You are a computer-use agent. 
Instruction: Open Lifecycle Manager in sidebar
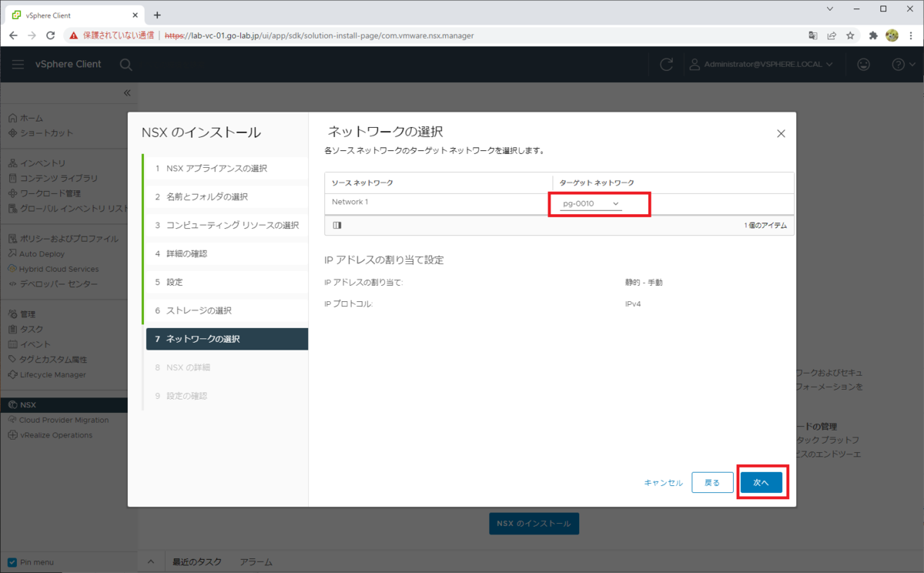[x=47, y=374]
